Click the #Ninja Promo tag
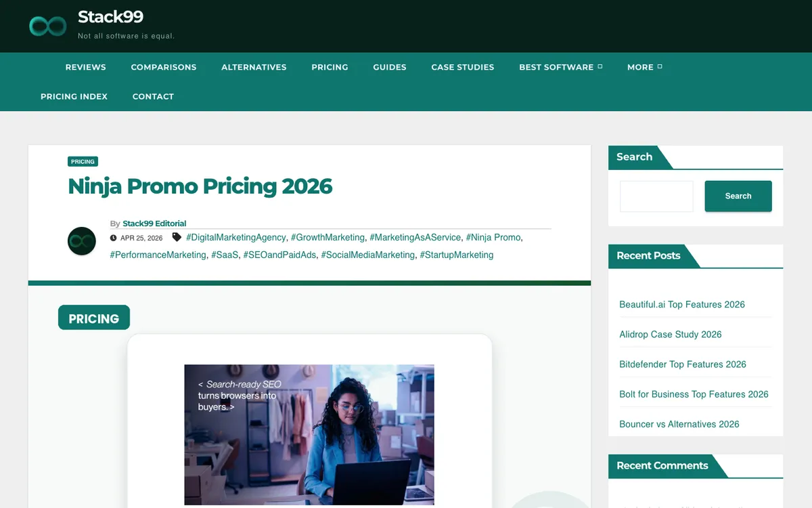Screen dimensions: 812x508 coord(493,237)
